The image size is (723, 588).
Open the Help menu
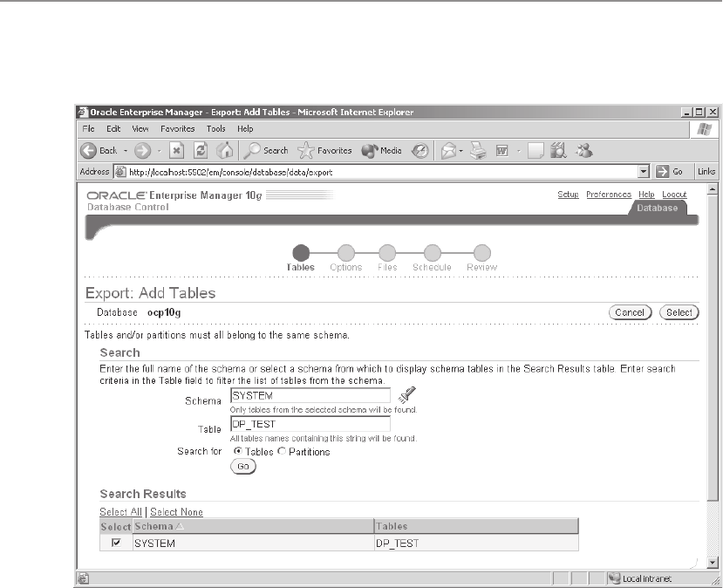click(245, 129)
